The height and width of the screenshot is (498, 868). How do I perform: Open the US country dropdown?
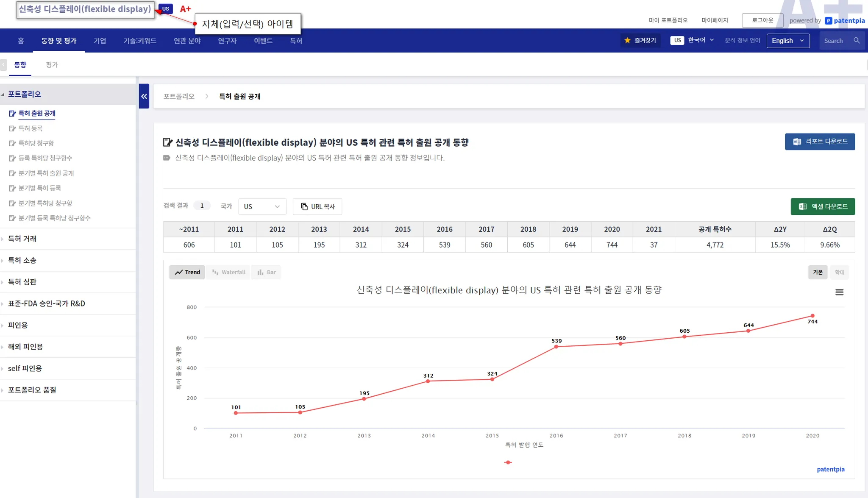tap(262, 206)
